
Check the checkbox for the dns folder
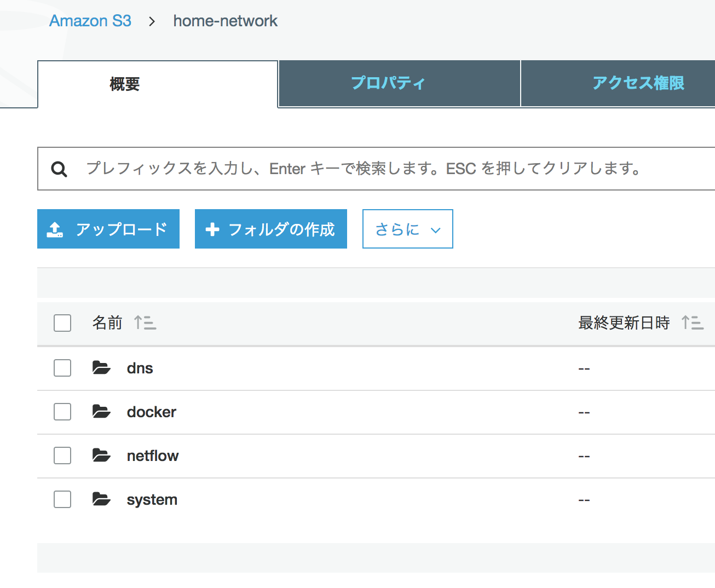click(x=62, y=367)
